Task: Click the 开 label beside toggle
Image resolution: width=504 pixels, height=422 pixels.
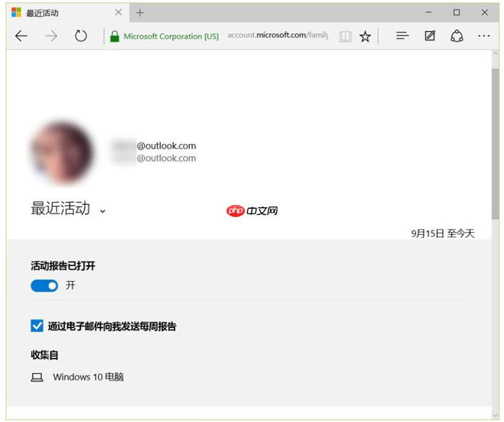Action: [70, 285]
